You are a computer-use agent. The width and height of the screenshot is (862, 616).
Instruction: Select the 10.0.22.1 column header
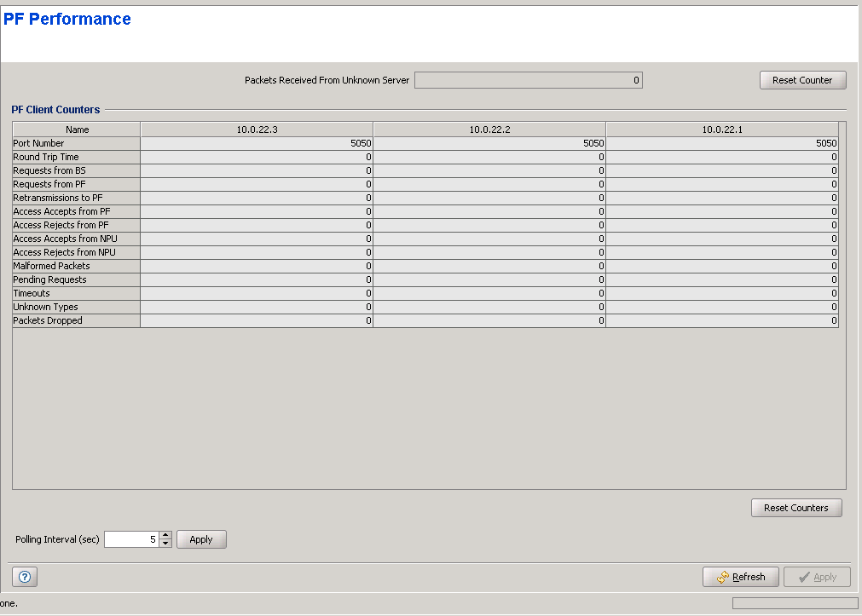721,130
